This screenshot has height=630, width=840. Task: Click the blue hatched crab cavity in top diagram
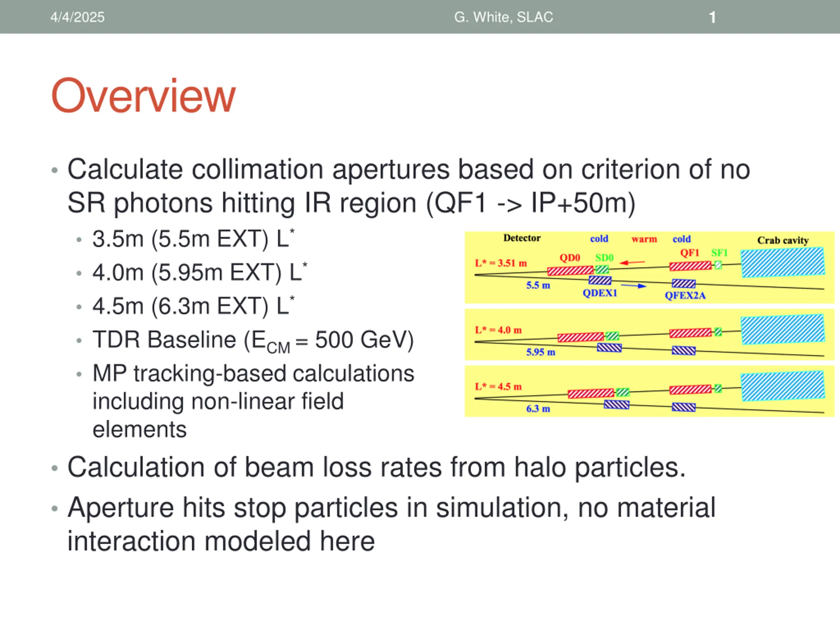click(x=782, y=262)
